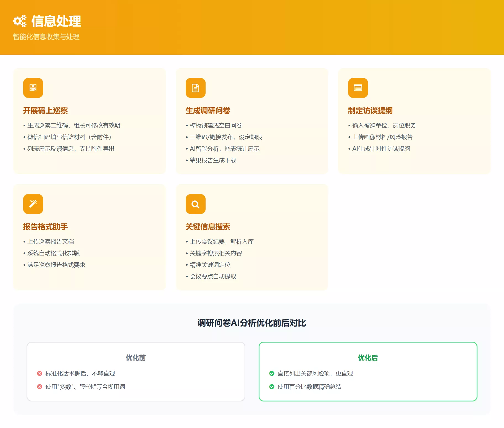Image resolution: width=504 pixels, height=428 pixels.
Task: Click the red cross beside 标准化话术概括
Action: click(x=40, y=373)
